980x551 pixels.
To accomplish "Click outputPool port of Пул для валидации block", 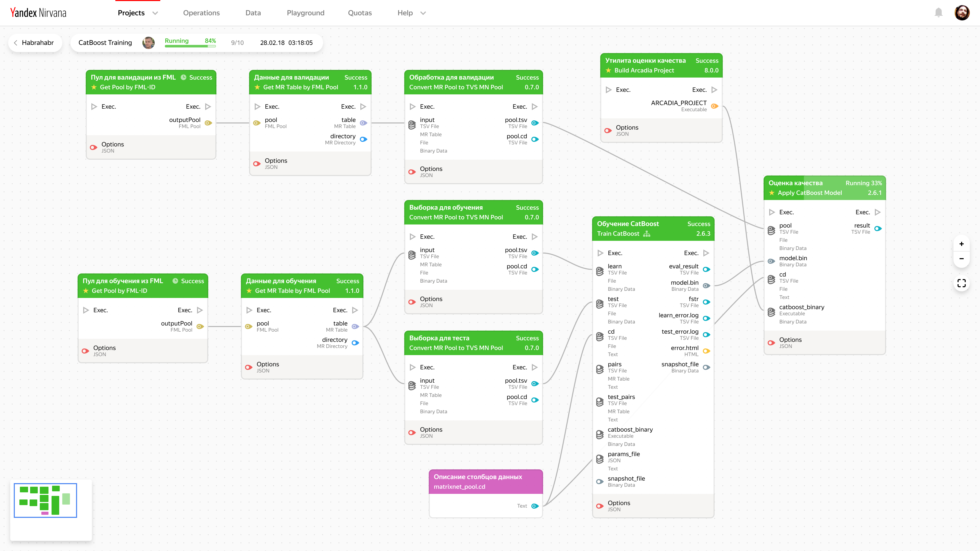I will click(208, 123).
